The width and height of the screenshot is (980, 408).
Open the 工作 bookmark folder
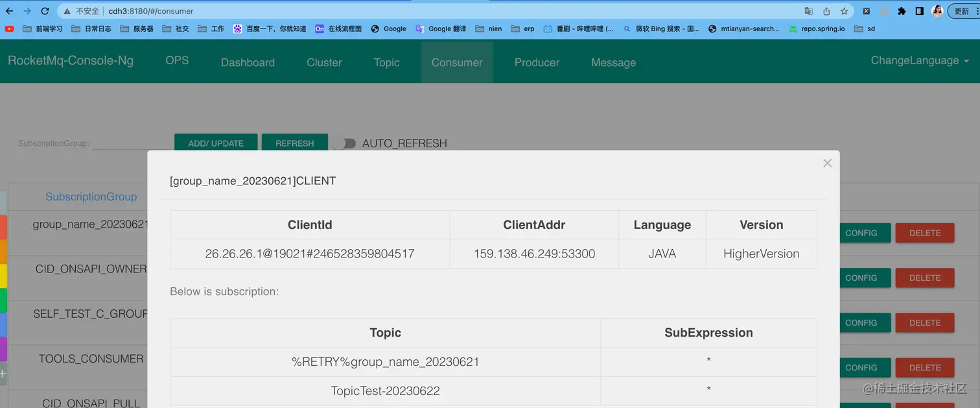211,29
